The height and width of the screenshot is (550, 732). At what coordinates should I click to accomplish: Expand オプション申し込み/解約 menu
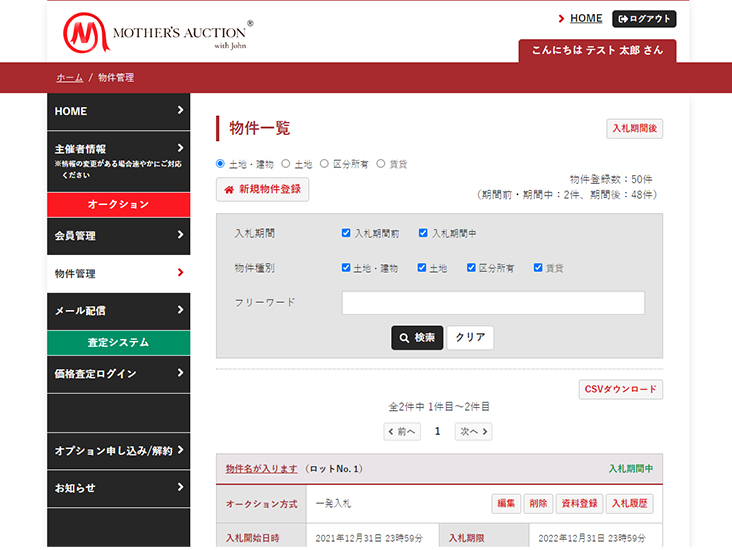[x=118, y=451]
